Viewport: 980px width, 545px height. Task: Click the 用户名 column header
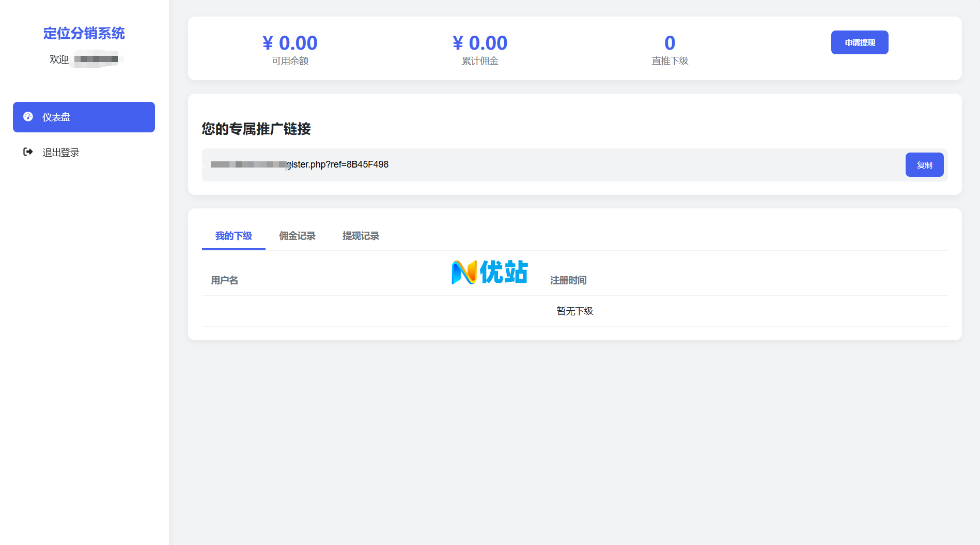[225, 280]
